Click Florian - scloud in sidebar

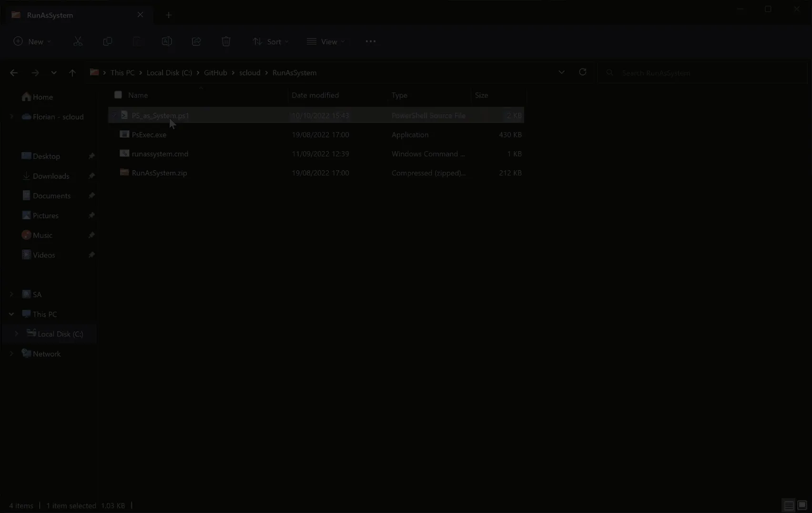pos(58,116)
